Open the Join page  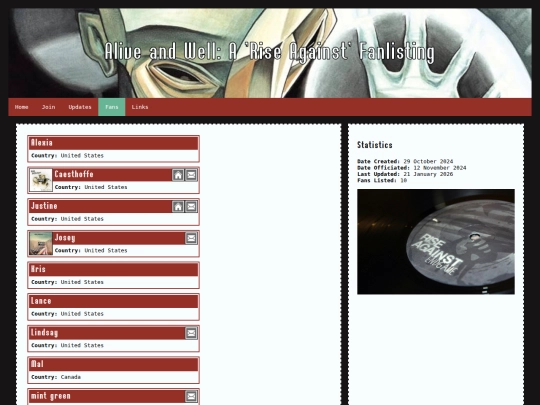click(49, 107)
